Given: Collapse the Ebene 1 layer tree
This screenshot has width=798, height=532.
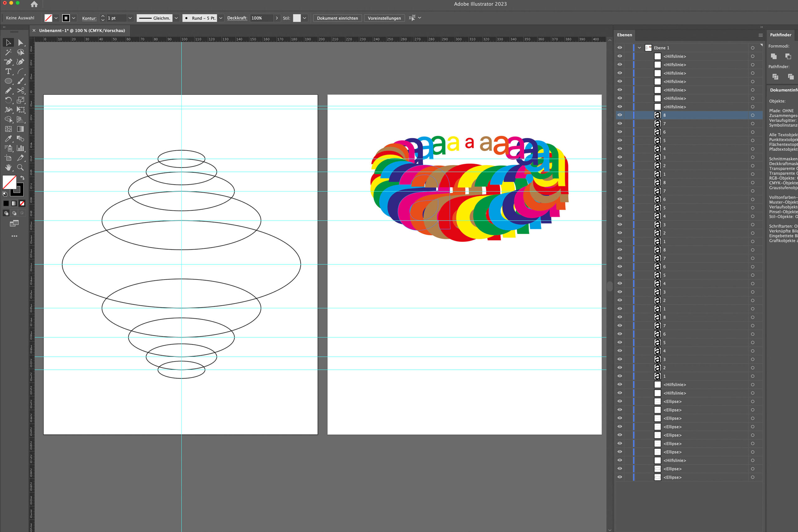Looking at the screenshot, I should point(639,48).
